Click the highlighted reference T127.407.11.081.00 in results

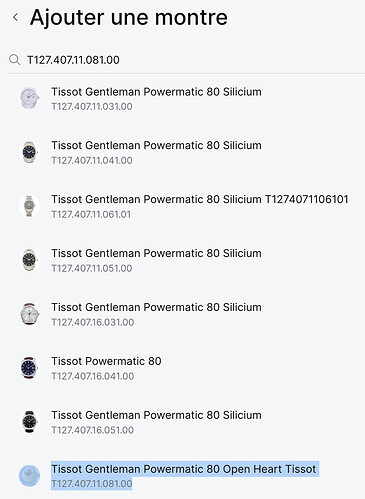coord(92,484)
